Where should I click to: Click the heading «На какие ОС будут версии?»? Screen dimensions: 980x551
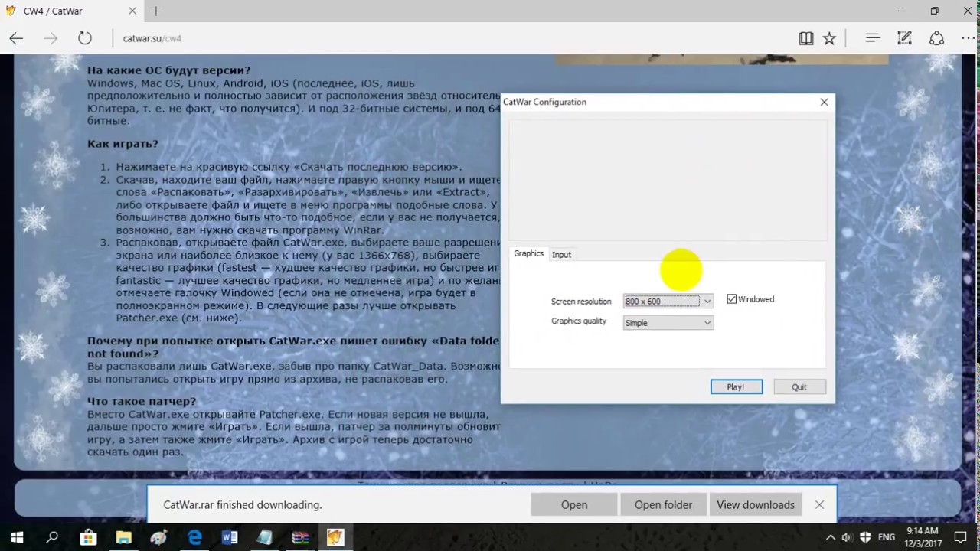tap(168, 70)
